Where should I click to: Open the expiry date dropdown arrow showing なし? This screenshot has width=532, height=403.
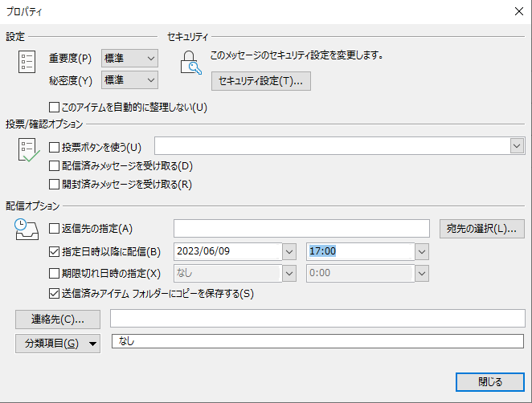289,274
